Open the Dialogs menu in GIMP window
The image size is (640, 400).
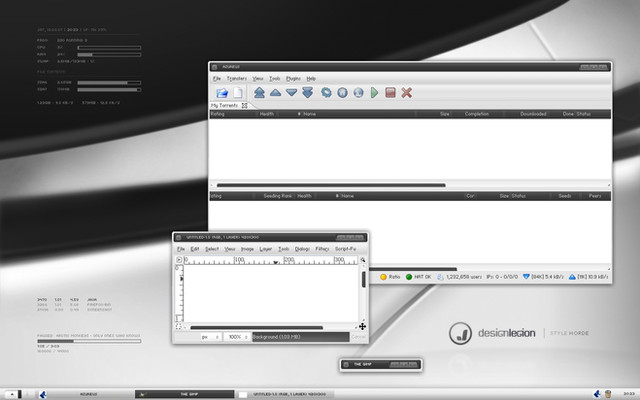click(302, 249)
